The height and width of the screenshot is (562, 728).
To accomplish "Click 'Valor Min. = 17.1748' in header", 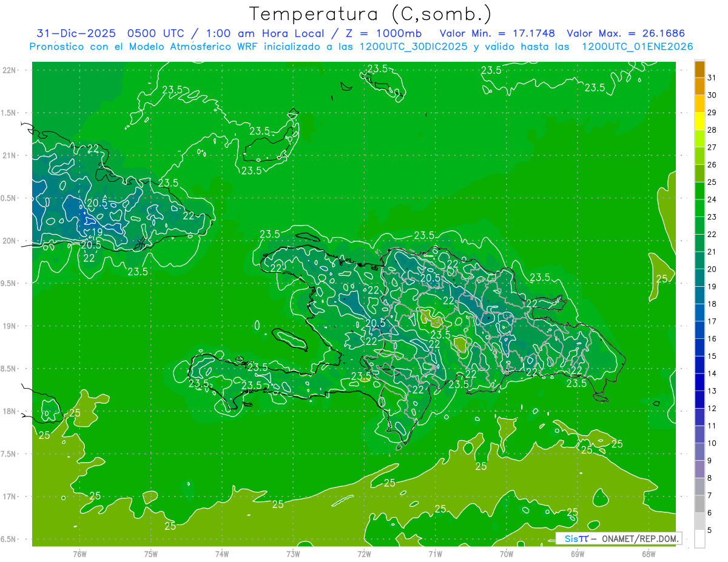I will point(497,33).
